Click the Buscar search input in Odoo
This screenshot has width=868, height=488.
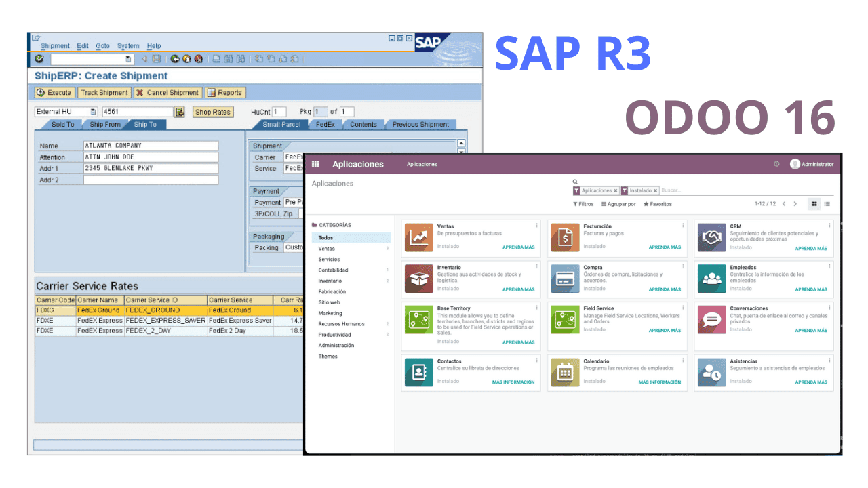coord(746,191)
